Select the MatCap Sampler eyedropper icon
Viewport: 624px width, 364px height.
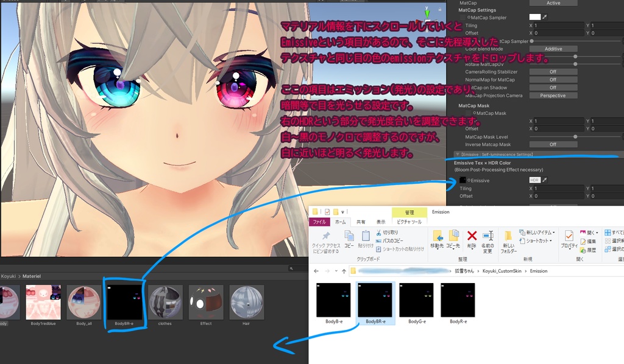tap(544, 18)
